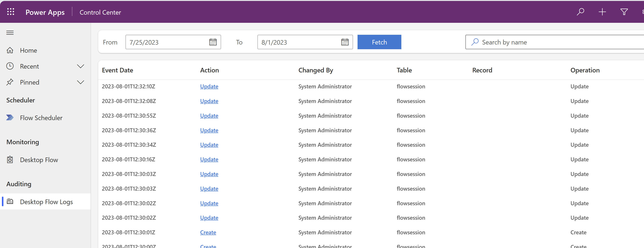Select the search icon in the top bar
The height and width of the screenshot is (248, 644).
(580, 12)
